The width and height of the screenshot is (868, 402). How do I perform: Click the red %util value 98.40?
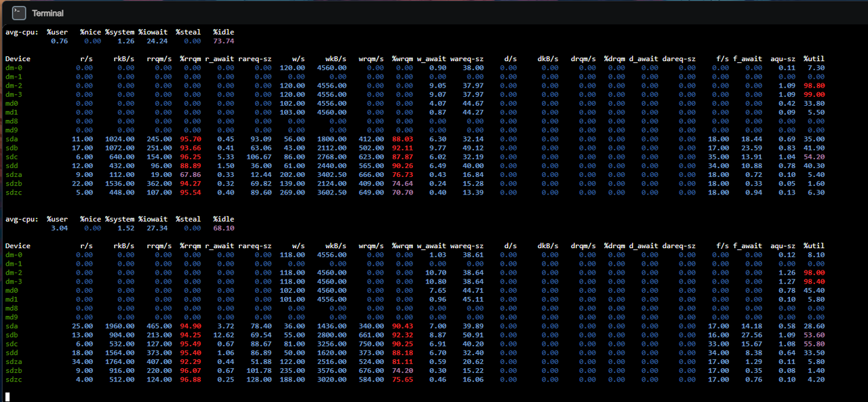[x=814, y=281]
